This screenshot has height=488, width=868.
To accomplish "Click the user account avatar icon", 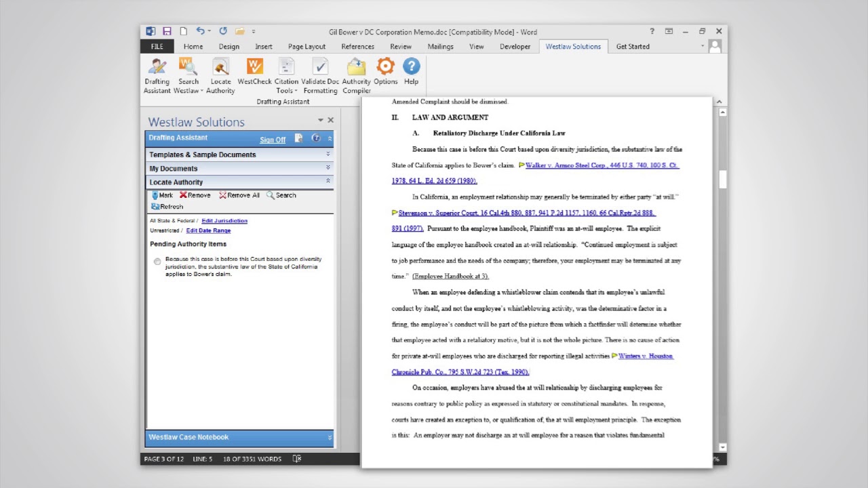I will tap(715, 46).
